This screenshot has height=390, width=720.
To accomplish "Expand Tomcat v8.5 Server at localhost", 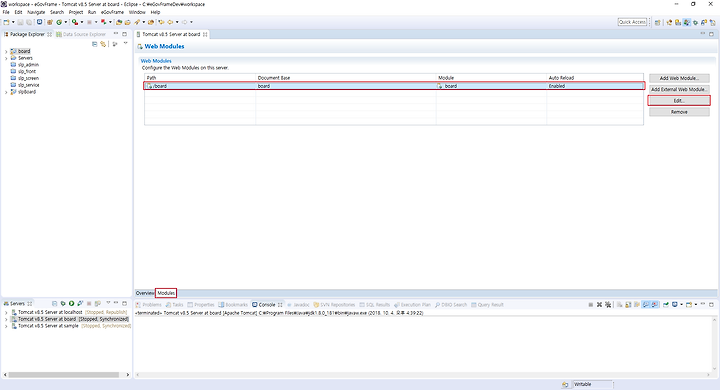I will (6, 312).
